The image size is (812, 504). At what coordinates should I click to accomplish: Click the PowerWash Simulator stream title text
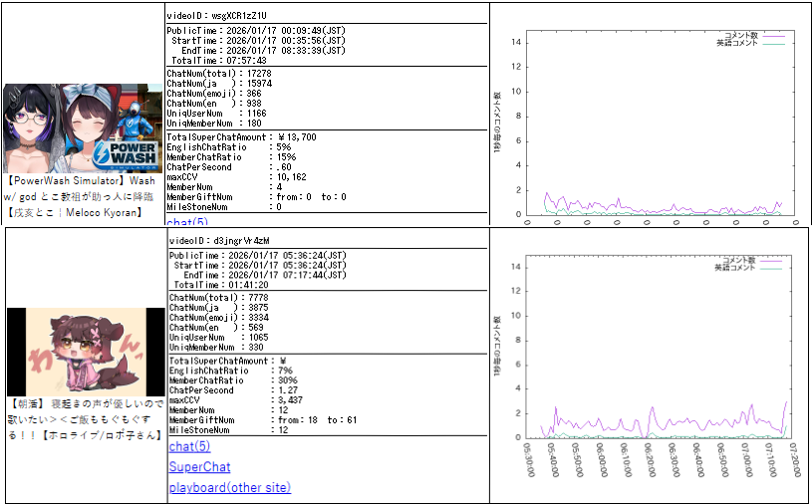pyautogui.click(x=81, y=196)
